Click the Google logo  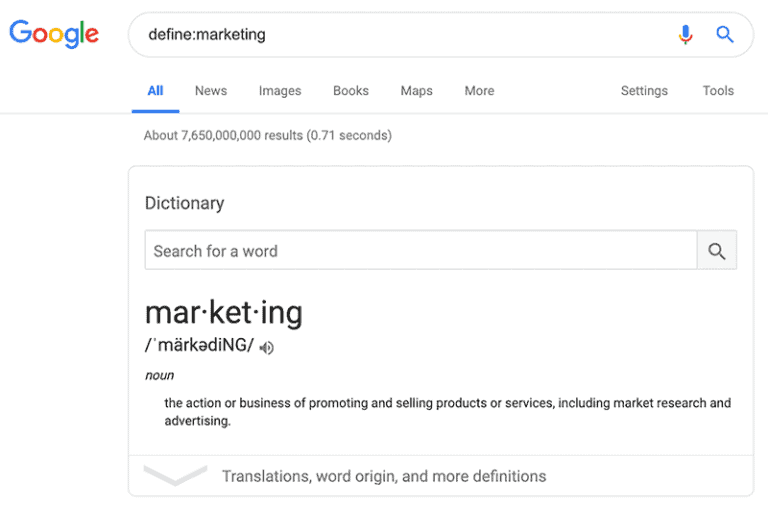tap(54, 34)
